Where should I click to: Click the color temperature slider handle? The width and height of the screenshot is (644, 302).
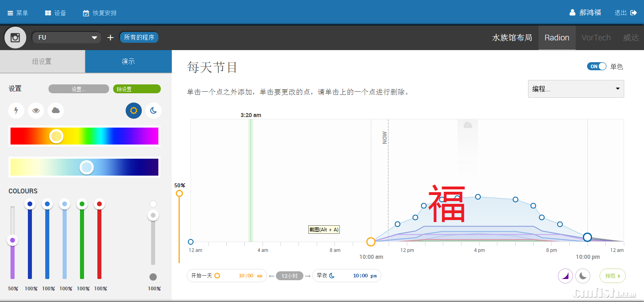point(86,167)
